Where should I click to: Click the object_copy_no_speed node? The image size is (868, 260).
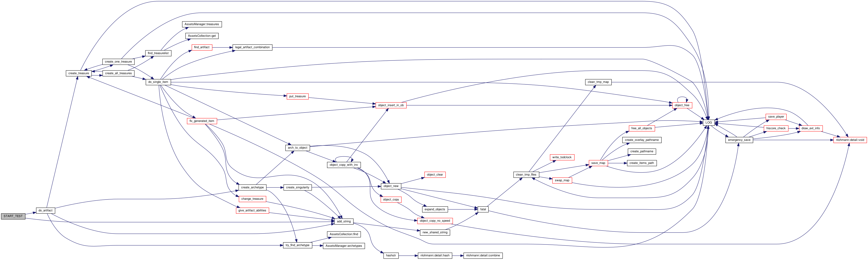(435, 221)
